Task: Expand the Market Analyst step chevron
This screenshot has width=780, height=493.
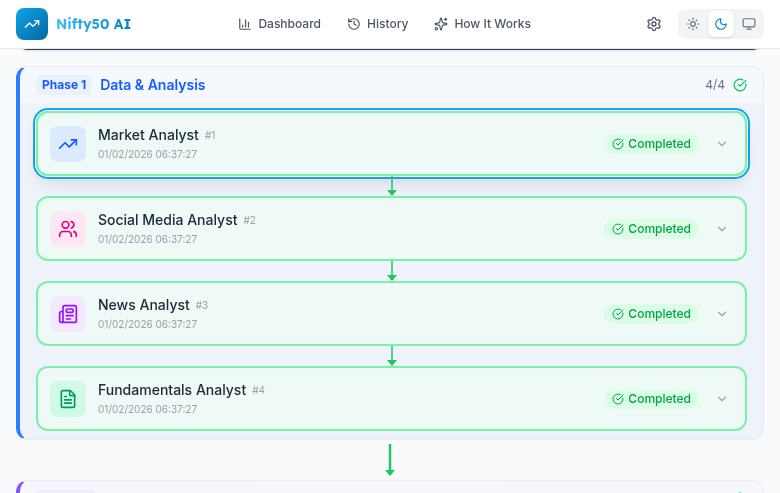Action: (x=722, y=144)
